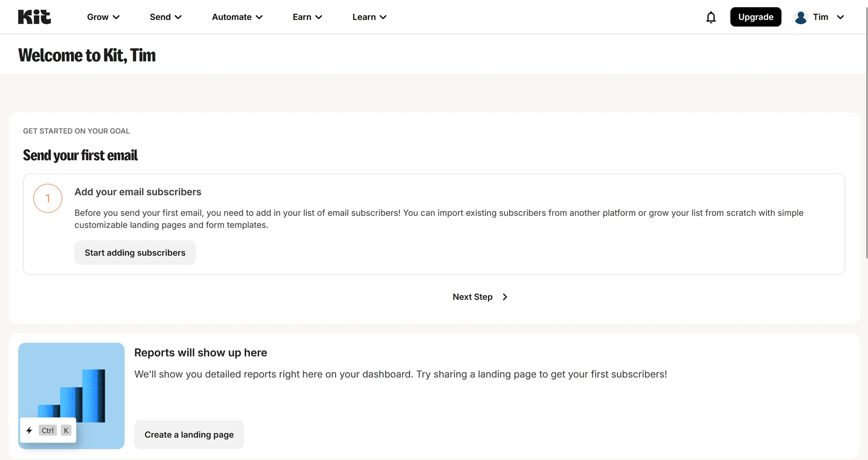Expand the Grow dropdown chevron
The width and height of the screenshot is (868, 460).
click(116, 17)
